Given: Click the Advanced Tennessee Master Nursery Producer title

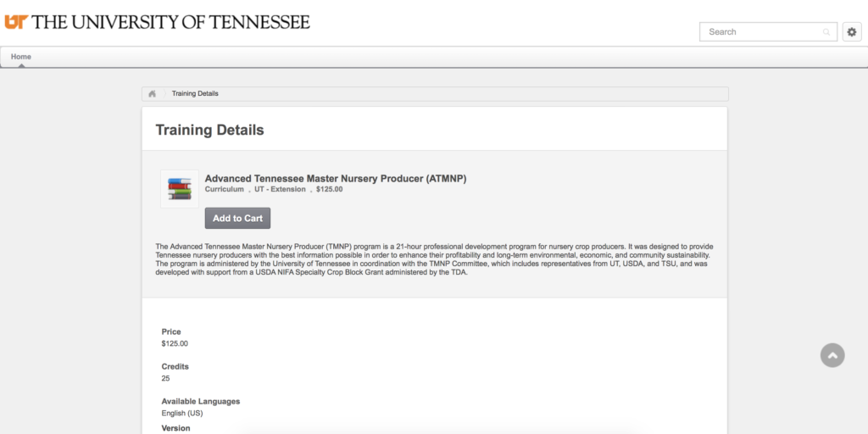Looking at the screenshot, I should pos(336,178).
